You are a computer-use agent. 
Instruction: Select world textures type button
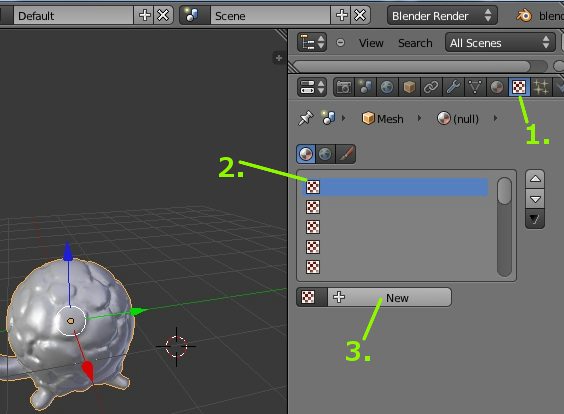tap(325, 154)
